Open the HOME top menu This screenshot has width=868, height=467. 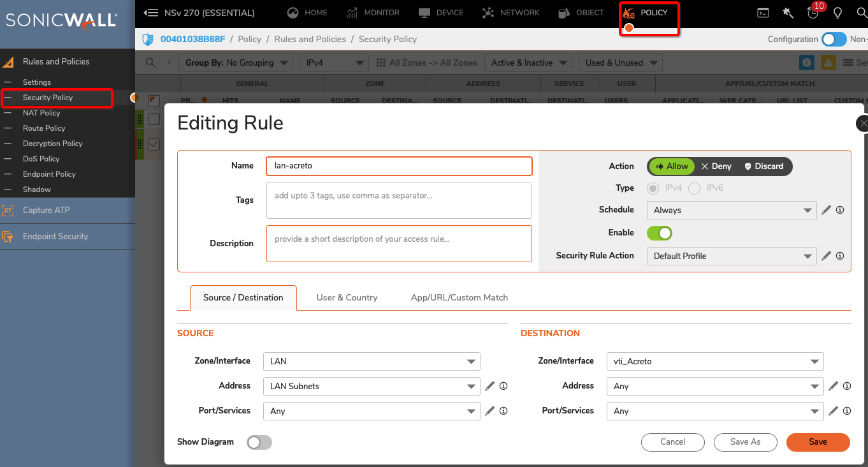click(307, 13)
